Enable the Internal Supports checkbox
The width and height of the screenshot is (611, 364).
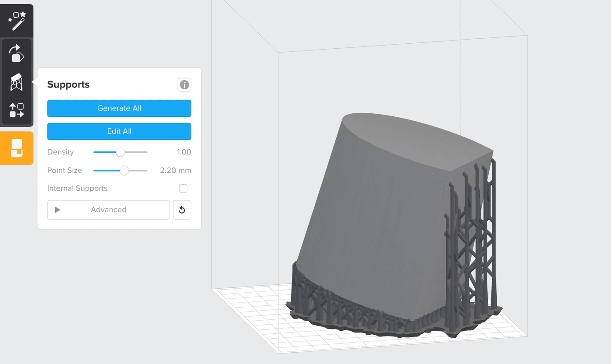coord(183,189)
